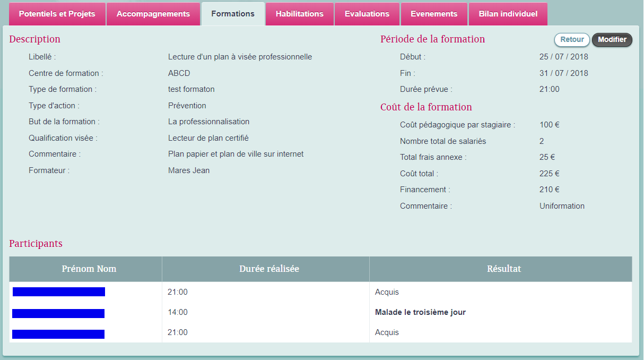This screenshot has width=644, height=360.
Task: Switch to the Accompagnements tab
Action: tap(153, 14)
